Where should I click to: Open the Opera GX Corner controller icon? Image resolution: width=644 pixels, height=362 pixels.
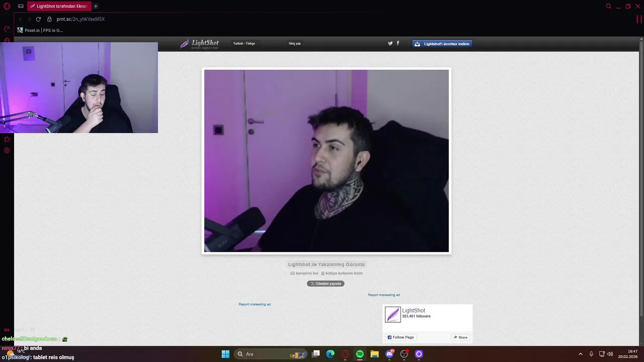tap(21, 7)
